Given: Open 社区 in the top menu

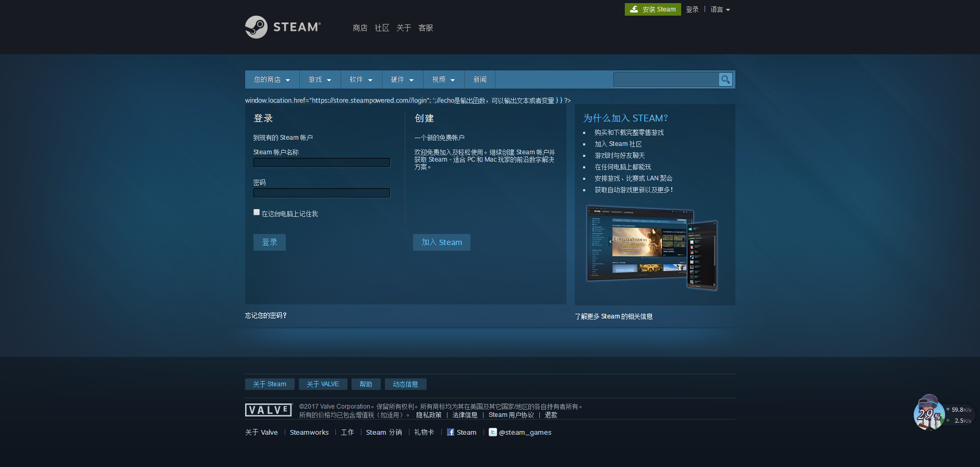Looking at the screenshot, I should (x=382, y=28).
